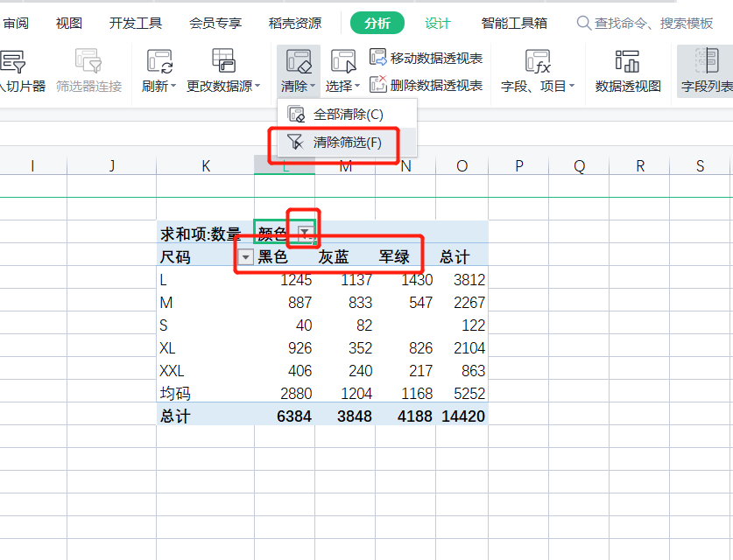Image resolution: width=733 pixels, height=560 pixels.
Task: Click the value 1245
Action: [296, 280]
